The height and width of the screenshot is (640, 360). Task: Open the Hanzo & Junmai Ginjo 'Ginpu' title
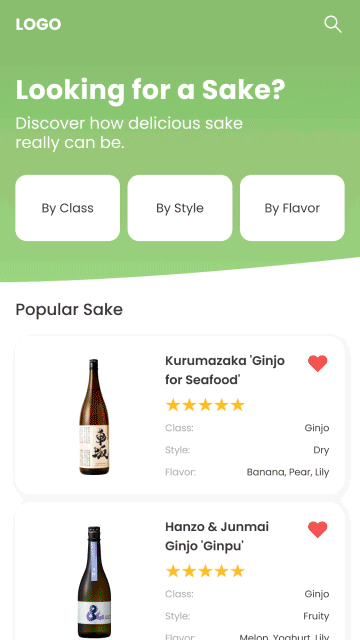click(x=217, y=536)
